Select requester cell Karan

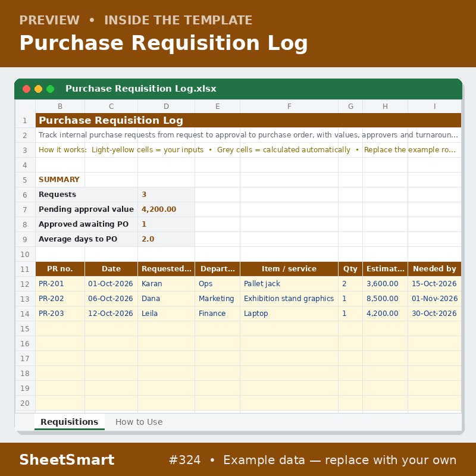coord(166,284)
